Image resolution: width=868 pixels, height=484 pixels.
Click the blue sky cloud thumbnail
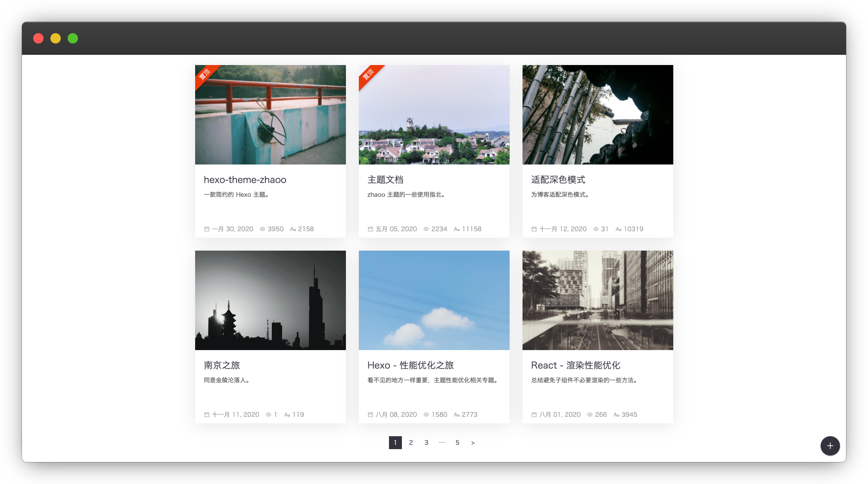(x=434, y=300)
